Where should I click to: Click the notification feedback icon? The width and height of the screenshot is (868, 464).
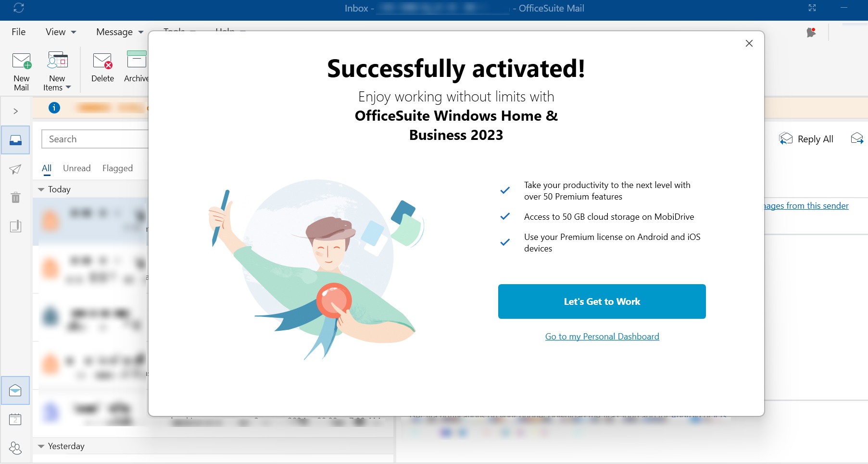(x=811, y=32)
